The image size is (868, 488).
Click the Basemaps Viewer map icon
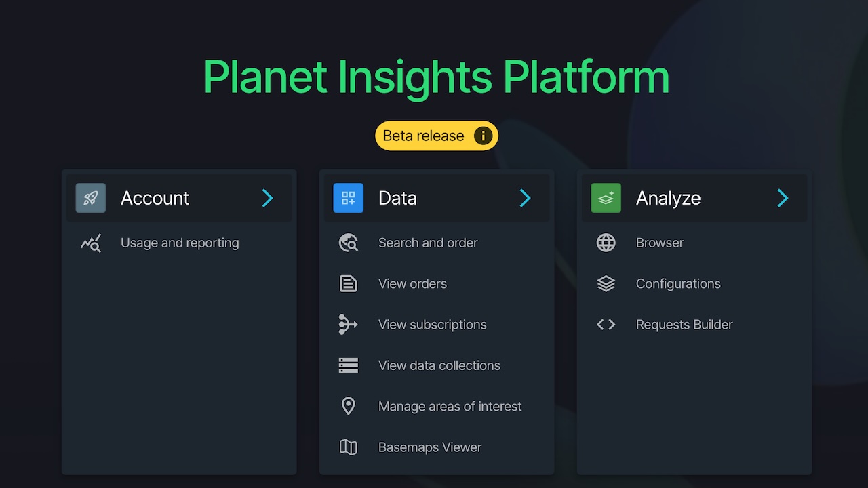point(348,447)
